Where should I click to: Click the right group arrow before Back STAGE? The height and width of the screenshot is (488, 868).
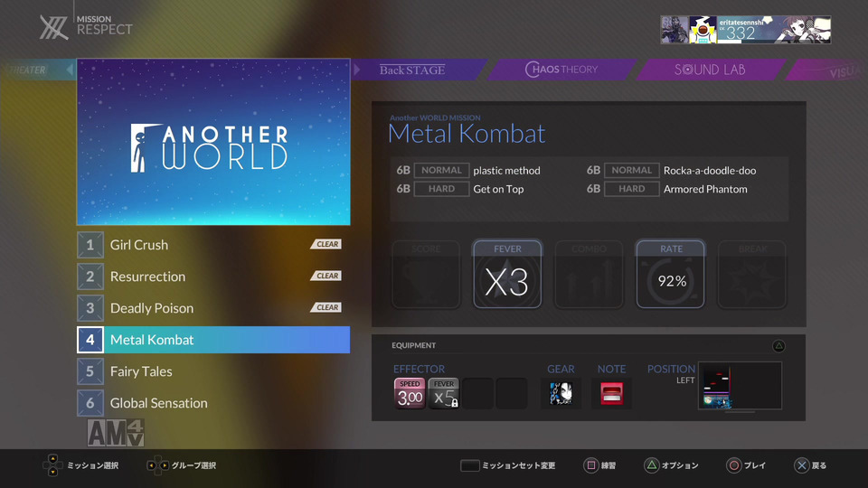[x=357, y=70]
